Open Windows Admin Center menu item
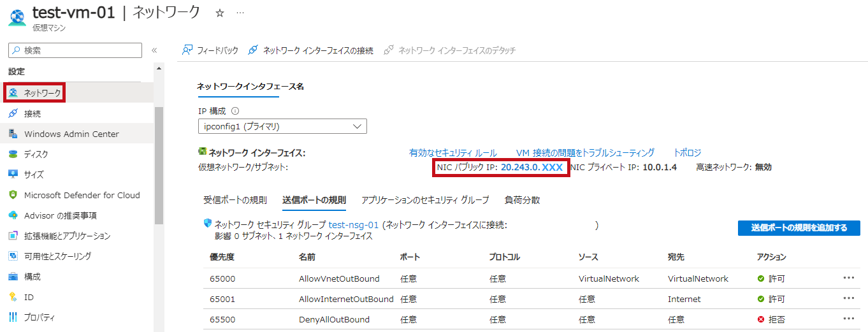The height and width of the screenshot is (332, 868). click(x=71, y=134)
